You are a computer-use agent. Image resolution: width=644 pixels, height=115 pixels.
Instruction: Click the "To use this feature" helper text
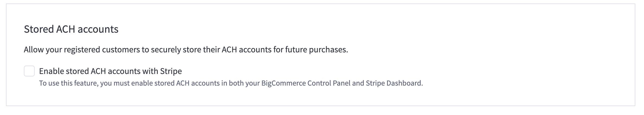point(231,83)
